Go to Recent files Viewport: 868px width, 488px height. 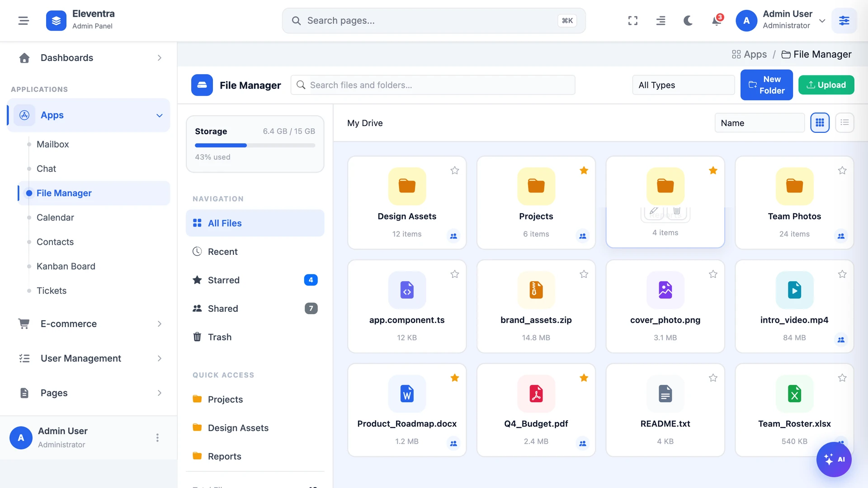tap(255, 252)
